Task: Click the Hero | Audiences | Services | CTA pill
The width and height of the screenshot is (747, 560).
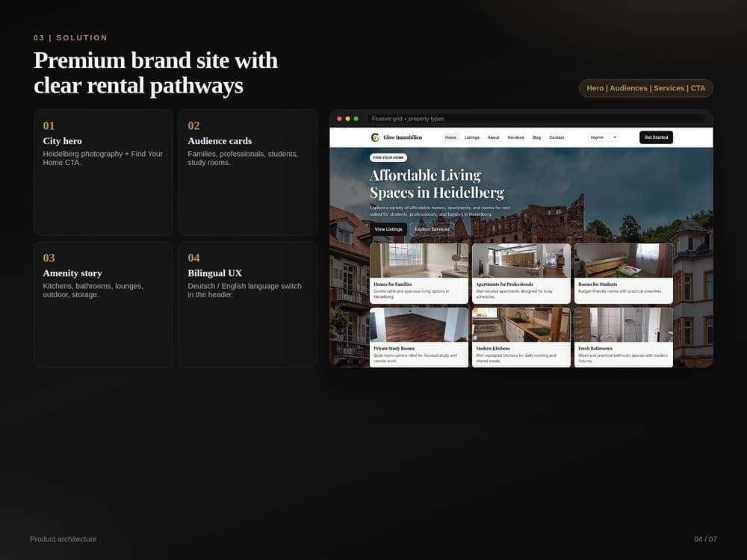Action: 645,88
